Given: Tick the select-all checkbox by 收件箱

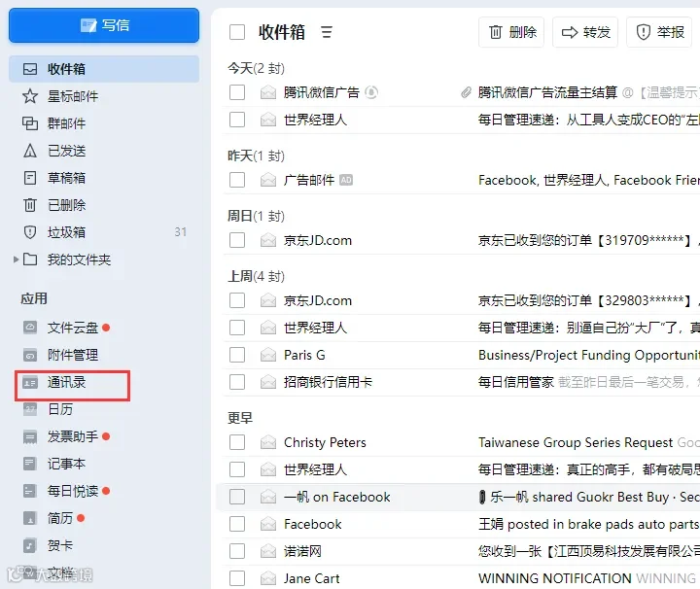Looking at the screenshot, I should [237, 32].
